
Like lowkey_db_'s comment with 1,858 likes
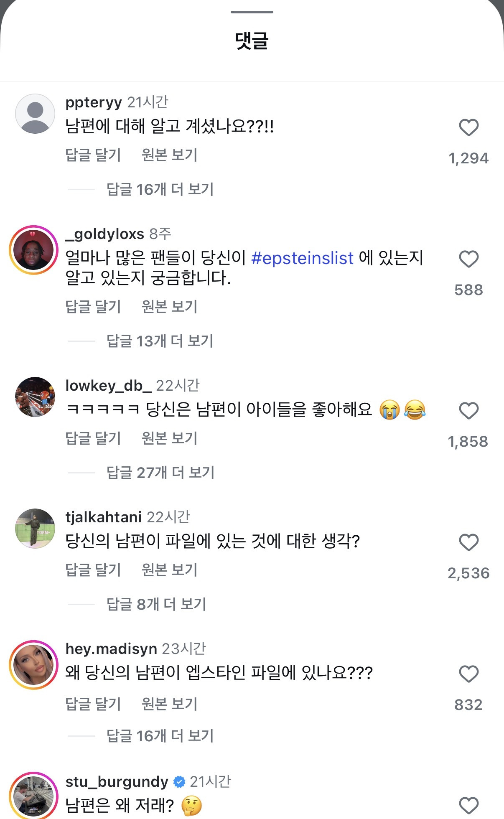click(x=468, y=411)
